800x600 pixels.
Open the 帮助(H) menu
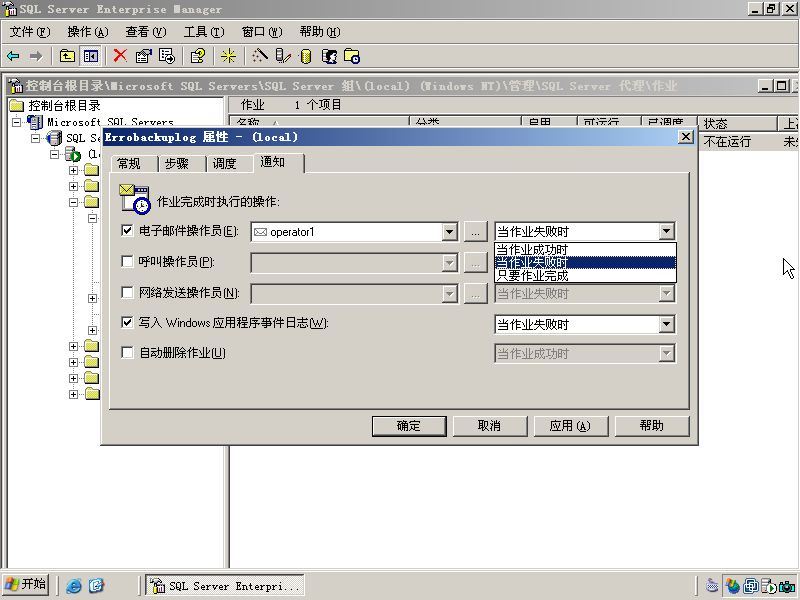click(320, 32)
